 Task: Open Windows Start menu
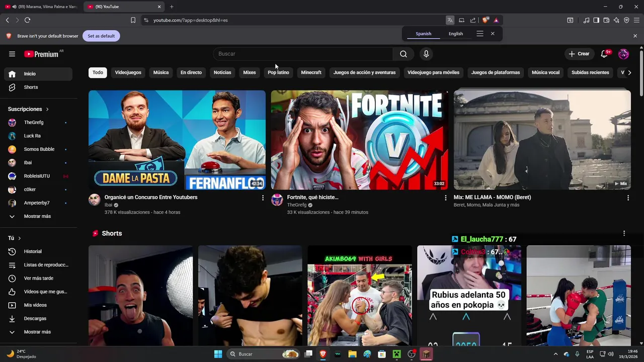[x=218, y=354]
